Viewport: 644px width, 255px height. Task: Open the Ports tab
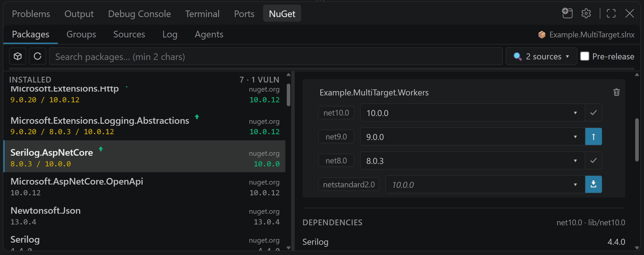(x=244, y=14)
